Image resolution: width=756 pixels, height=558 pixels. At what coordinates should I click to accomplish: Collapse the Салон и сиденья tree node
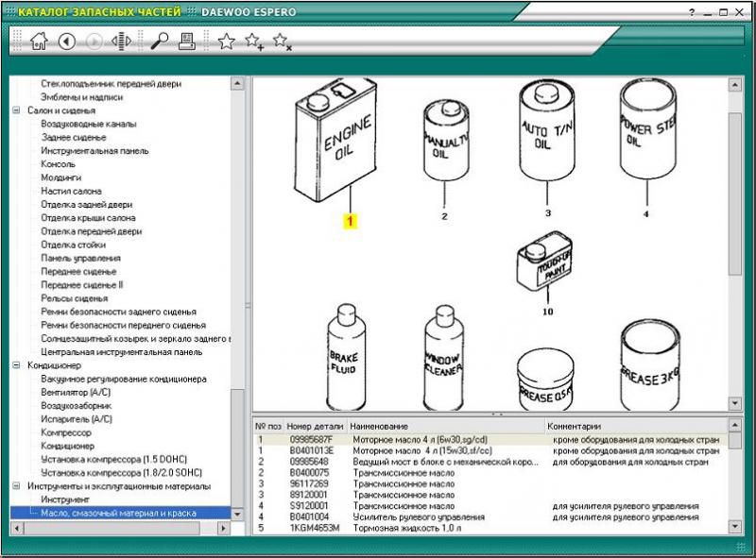[x=16, y=110]
